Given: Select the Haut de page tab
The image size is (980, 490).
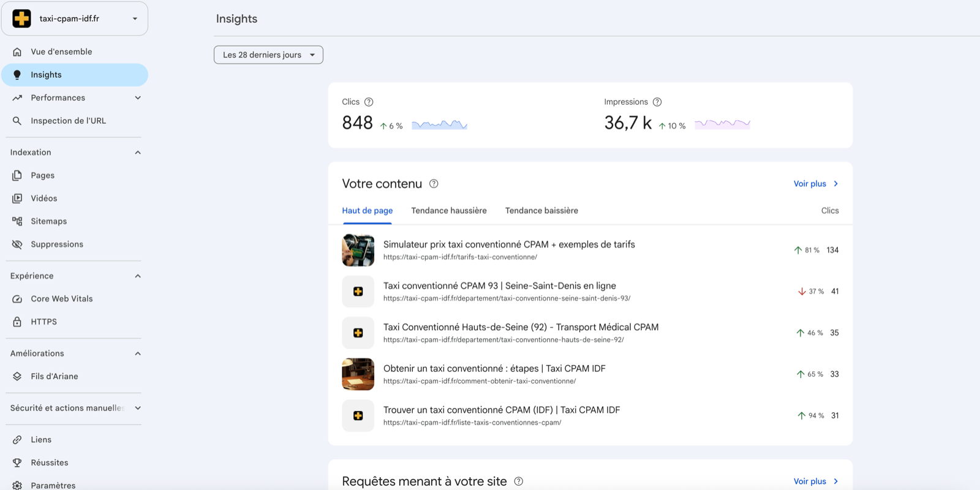Looking at the screenshot, I should pyautogui.click(x=367, y=211).
